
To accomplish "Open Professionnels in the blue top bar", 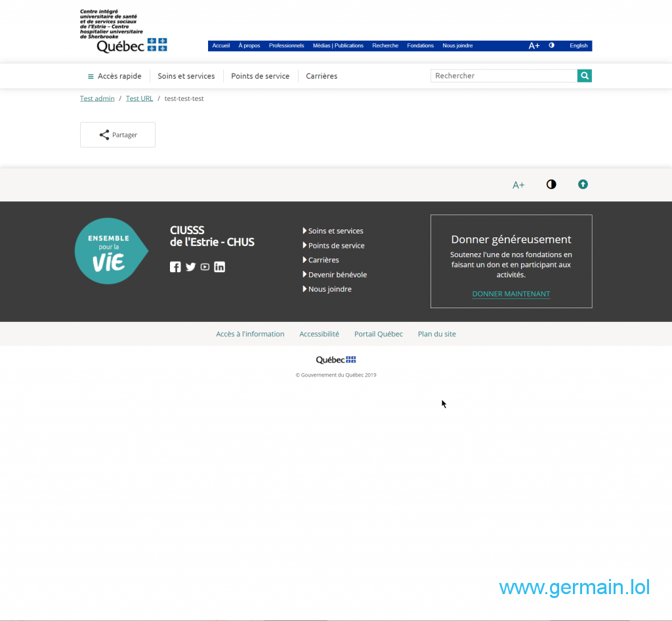I will point(286,46).
